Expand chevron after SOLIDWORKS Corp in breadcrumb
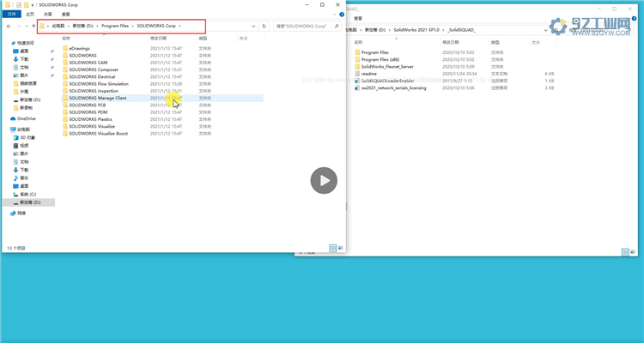Image resolution: width=644 pixels, height=343 pixels. (x=180, y=26)
